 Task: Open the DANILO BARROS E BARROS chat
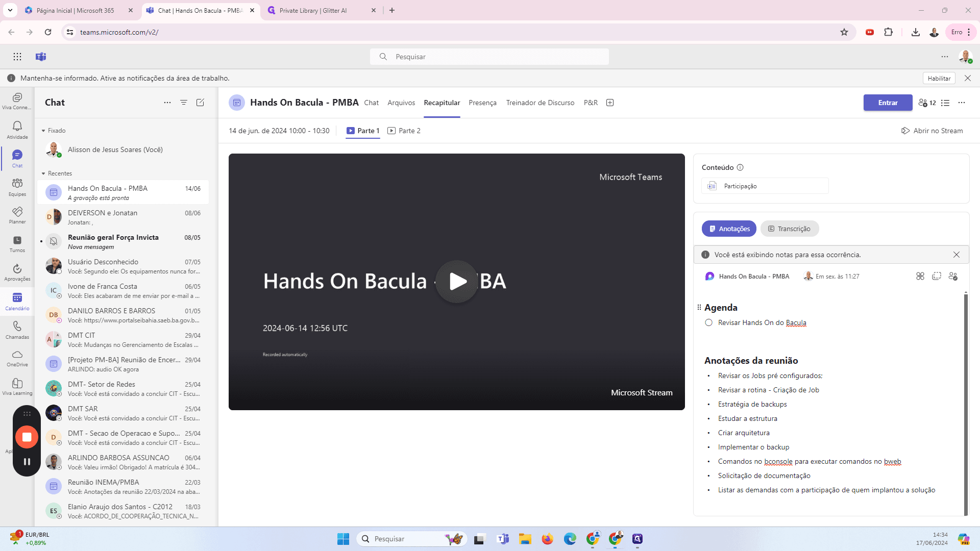[123, 315]
